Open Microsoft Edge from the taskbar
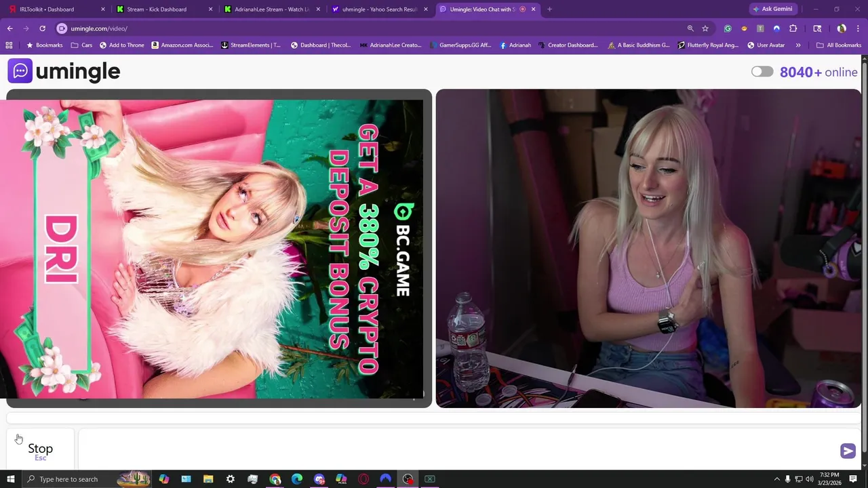Screen dimensions: 868x488 (x=297, y=479)
